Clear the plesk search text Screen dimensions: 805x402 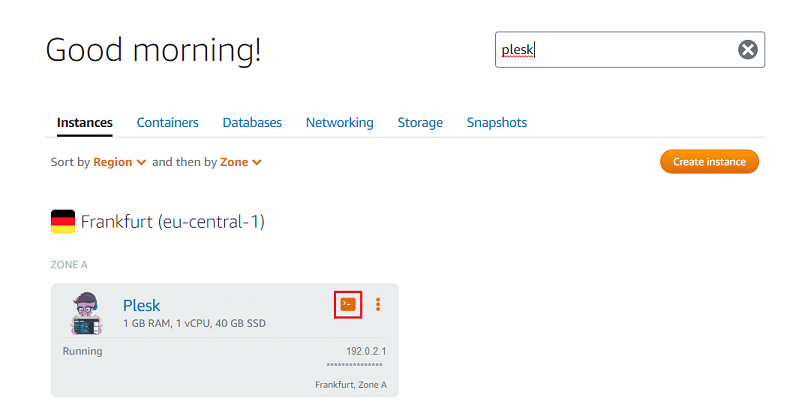pos(747,50)
